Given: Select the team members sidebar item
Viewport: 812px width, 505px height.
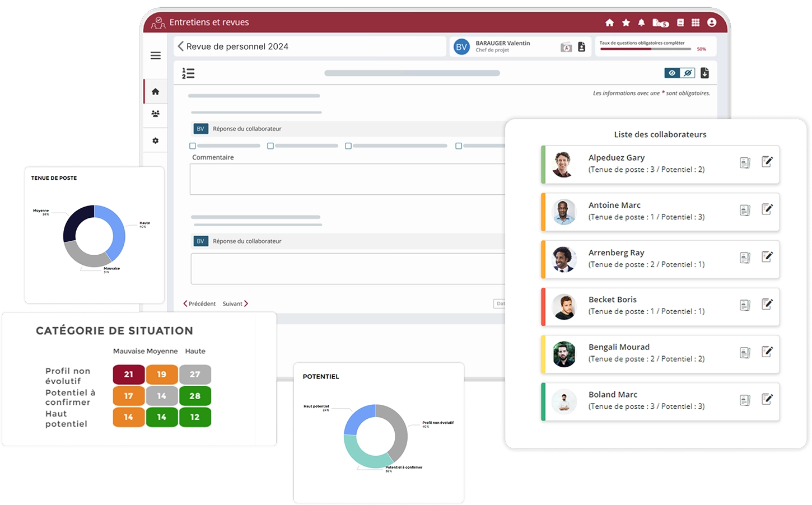Looking at the screenshot, I should click(156, 114).
